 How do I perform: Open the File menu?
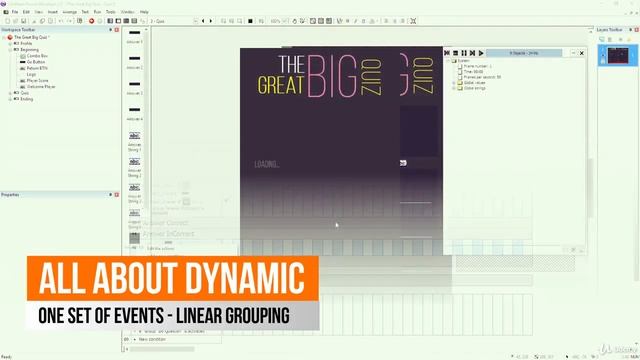point(15,12)
